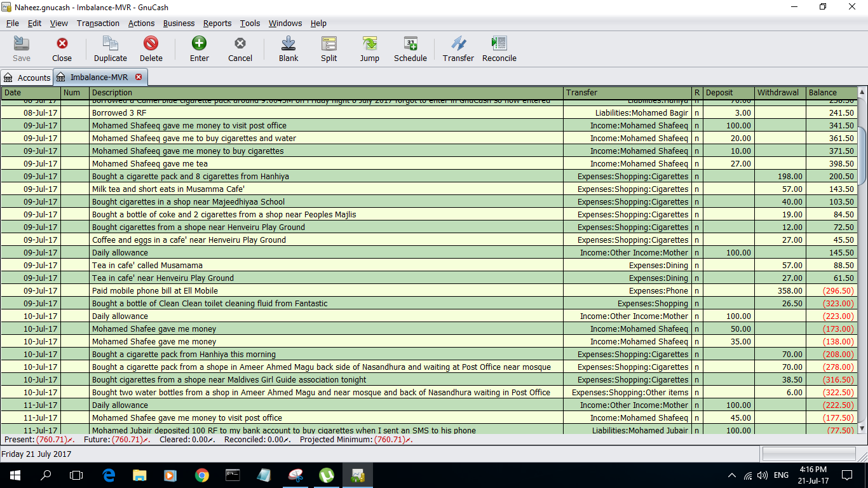Schedule a transaction from the toolbar

pyautogui.click(x=410, y=49)
